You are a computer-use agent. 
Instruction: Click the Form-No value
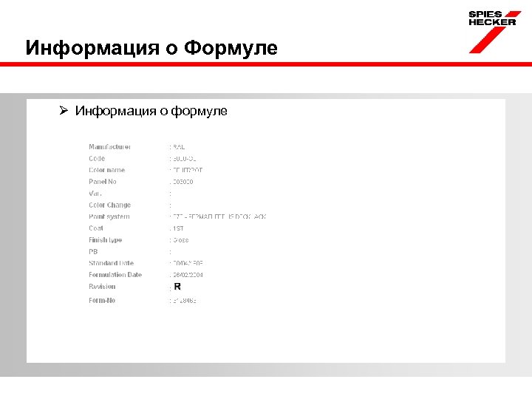click(185, 301)
